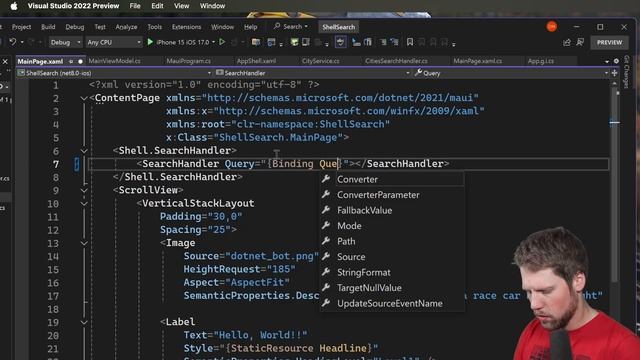Select TargetNullValue suggestion
The width and height of the screenshot is (640, 360).
392,288
